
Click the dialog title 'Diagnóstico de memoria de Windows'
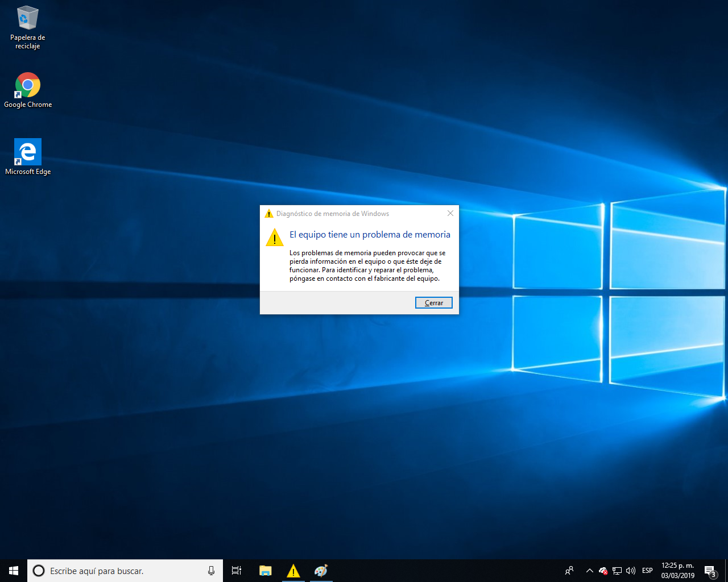(333, 214)
